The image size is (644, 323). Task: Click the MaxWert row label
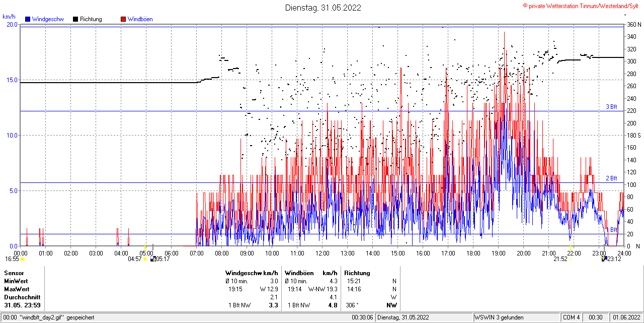[17, 289]
